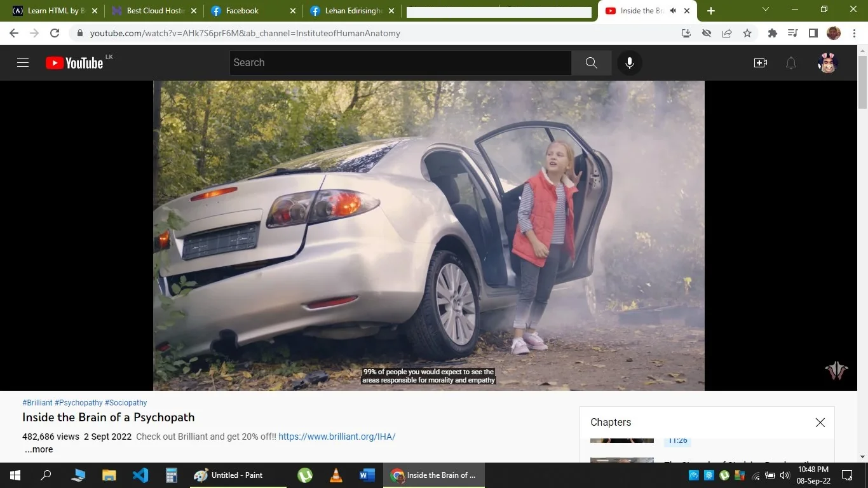Screen dimensions: 868x488
Task: Close the Lehan Edirisinghe tab
Action: pos(392,11)
